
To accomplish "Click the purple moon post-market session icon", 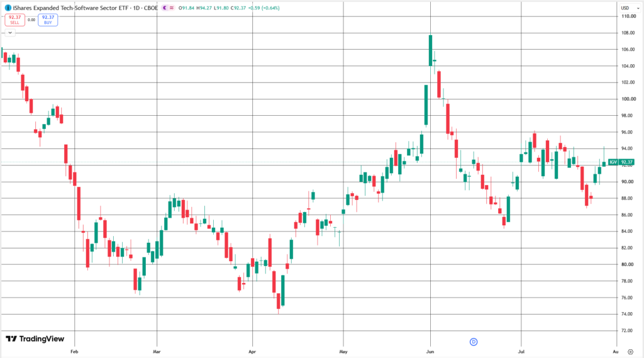I will click(165, 8).
